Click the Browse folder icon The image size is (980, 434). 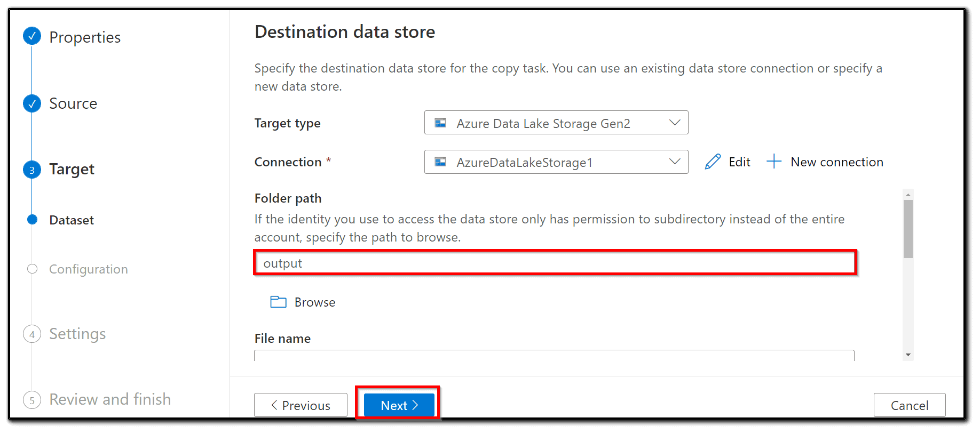click(278, 302)
